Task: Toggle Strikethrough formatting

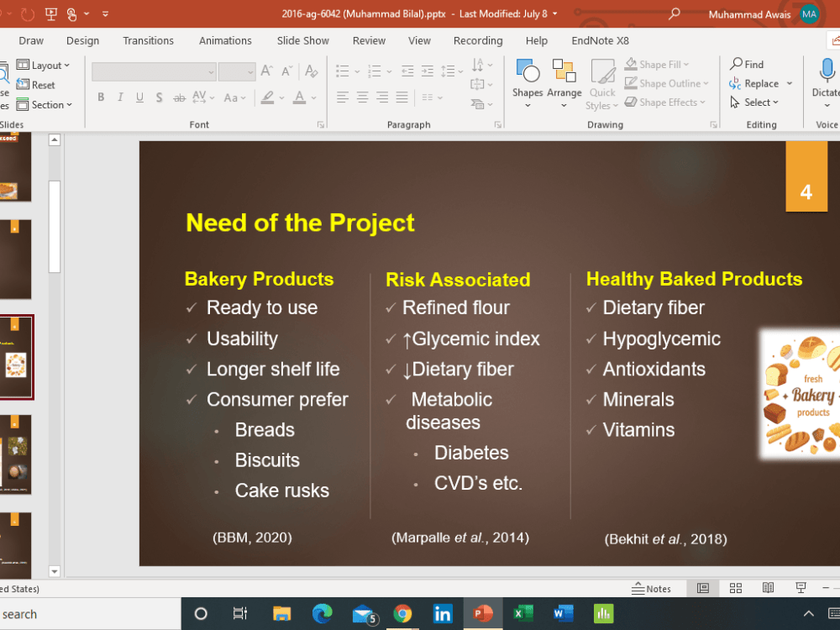Action: pyautogui.click(x=180, y=97)
